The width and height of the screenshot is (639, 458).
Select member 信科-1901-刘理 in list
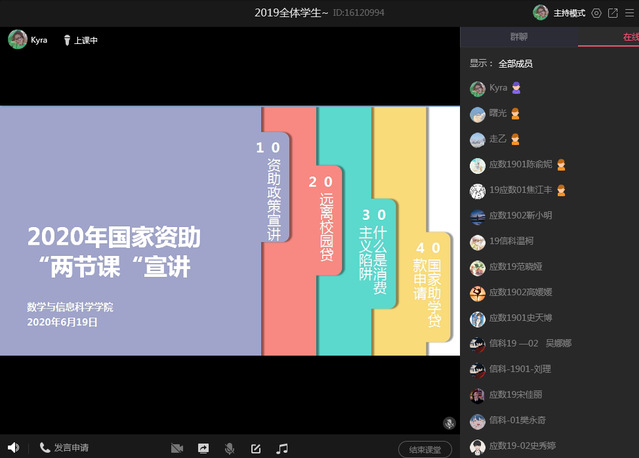[x=519, y=369]
